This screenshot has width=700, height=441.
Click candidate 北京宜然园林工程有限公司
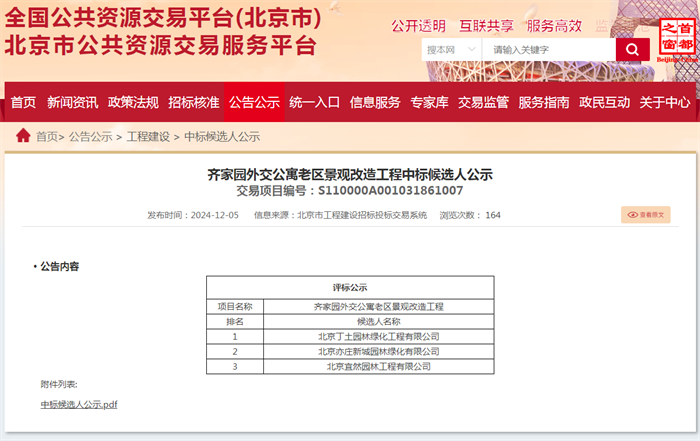point(379,366)
